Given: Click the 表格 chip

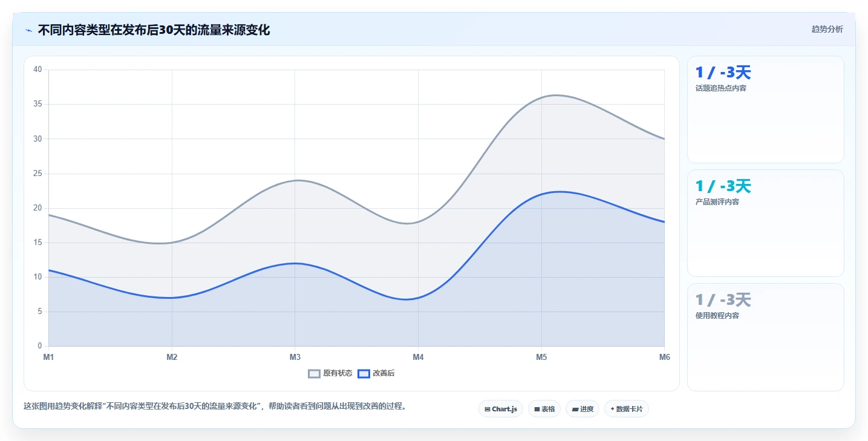Looking at the screenshot, I should pos(544,409).
